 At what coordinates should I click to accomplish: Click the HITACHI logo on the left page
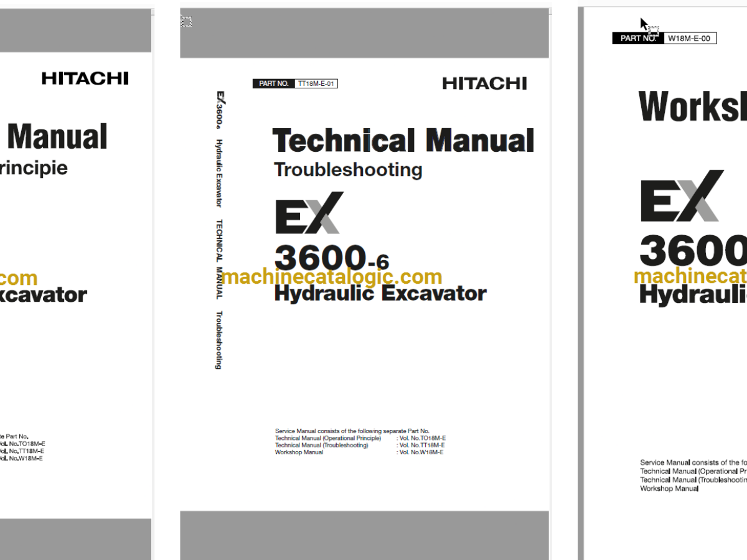[85, 78]
